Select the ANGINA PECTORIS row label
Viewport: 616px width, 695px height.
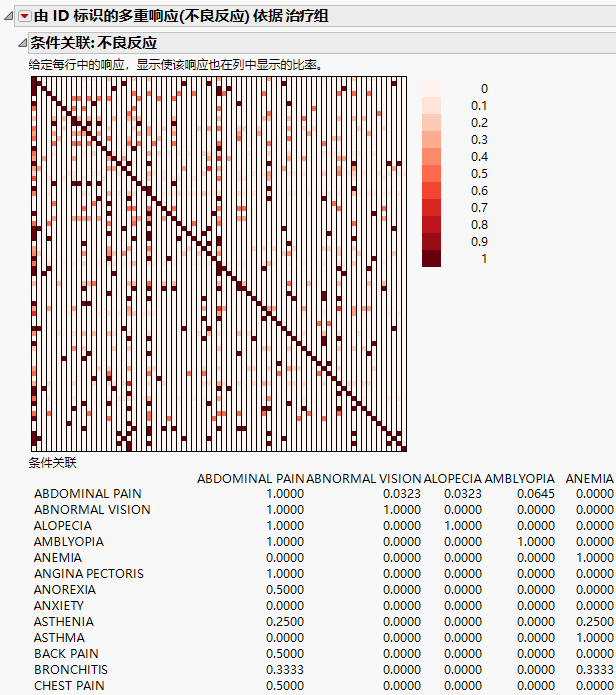coord(89,574)
